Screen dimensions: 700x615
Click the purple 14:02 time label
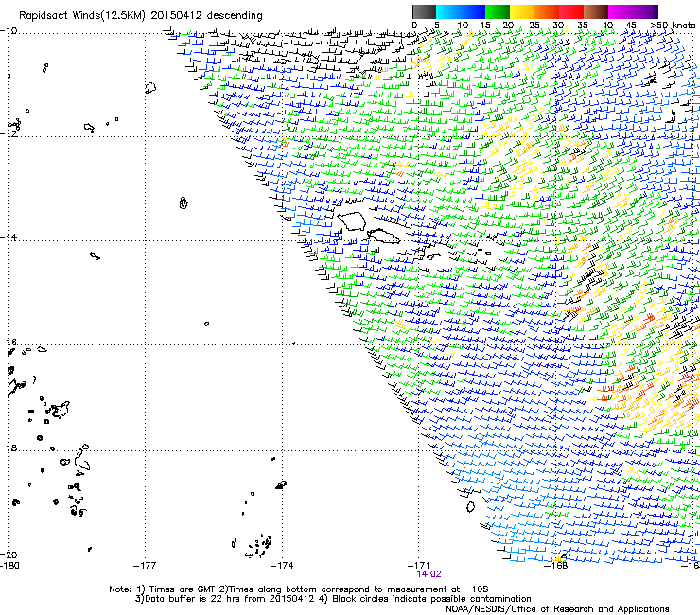click(x=429, y=574)
